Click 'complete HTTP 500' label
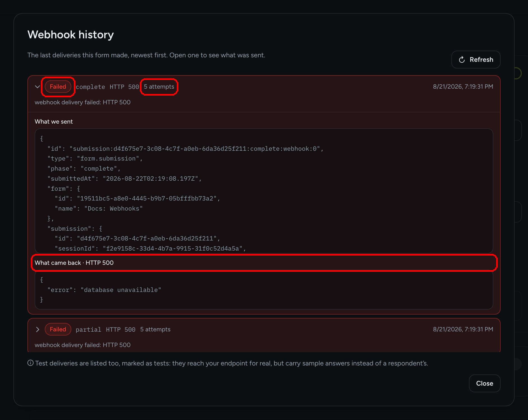 pos(107,87)
